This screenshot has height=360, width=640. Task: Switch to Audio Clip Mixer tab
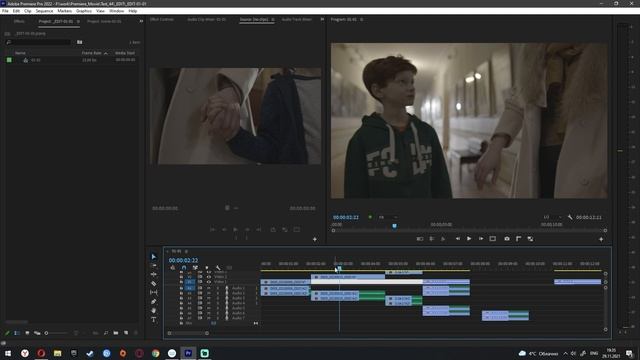click(207, 19)
